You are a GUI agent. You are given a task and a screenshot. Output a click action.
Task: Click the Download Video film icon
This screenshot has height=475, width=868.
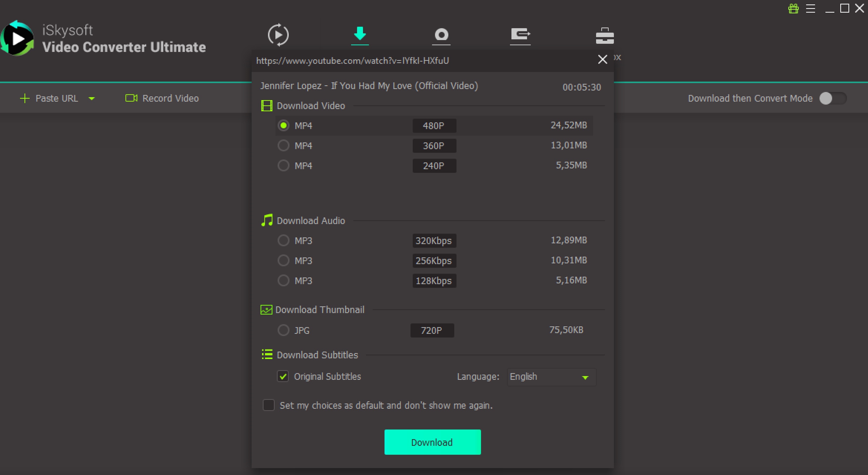(x=266, y=106)
